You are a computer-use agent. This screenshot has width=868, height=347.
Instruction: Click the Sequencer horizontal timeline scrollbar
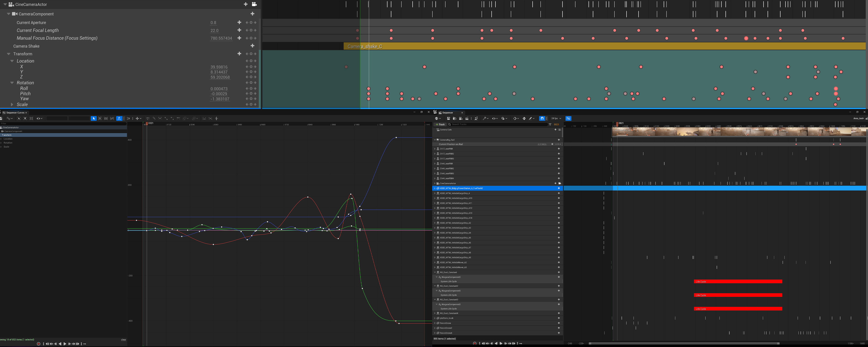684,343
